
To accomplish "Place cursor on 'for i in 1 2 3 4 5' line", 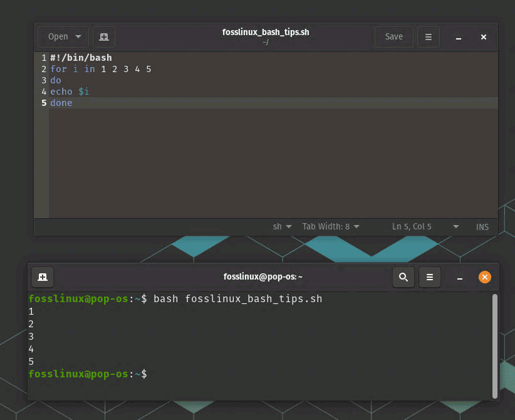I will [101, 69].
